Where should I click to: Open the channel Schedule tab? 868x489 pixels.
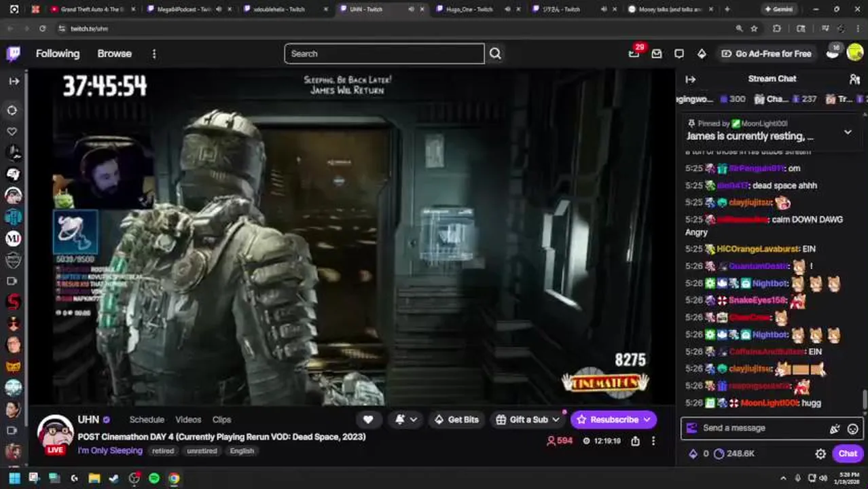(147, 420)
